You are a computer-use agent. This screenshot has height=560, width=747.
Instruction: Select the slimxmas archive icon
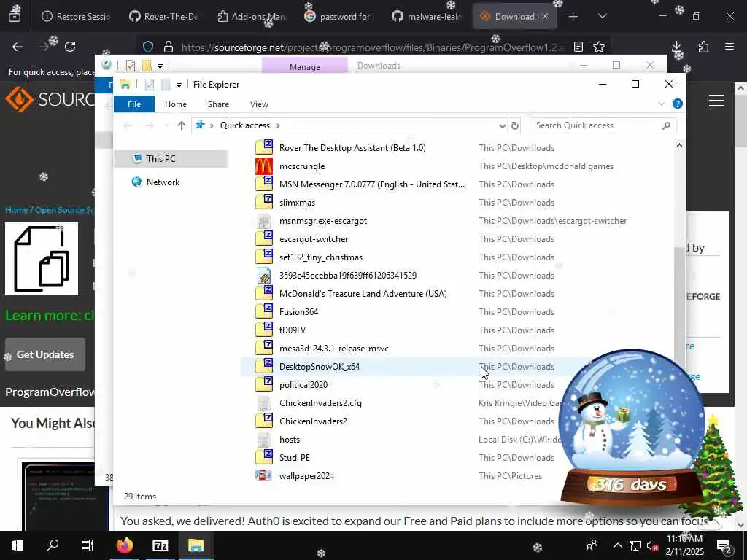pos(264,203)
